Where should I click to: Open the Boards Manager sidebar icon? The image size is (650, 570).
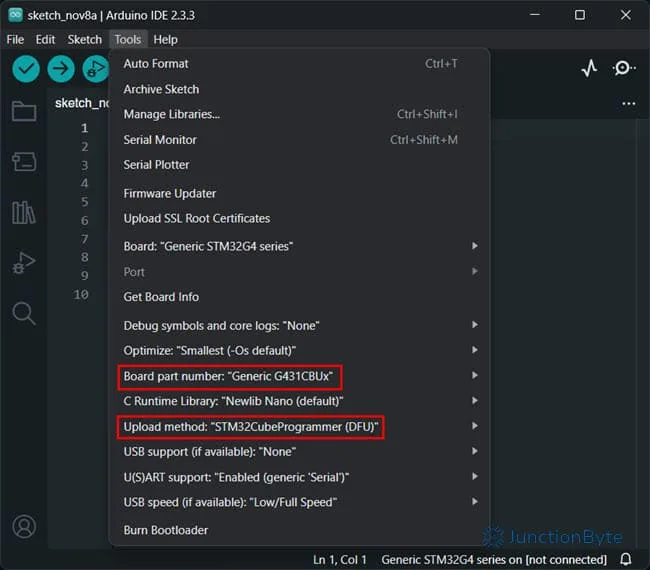tap(24, 162)
